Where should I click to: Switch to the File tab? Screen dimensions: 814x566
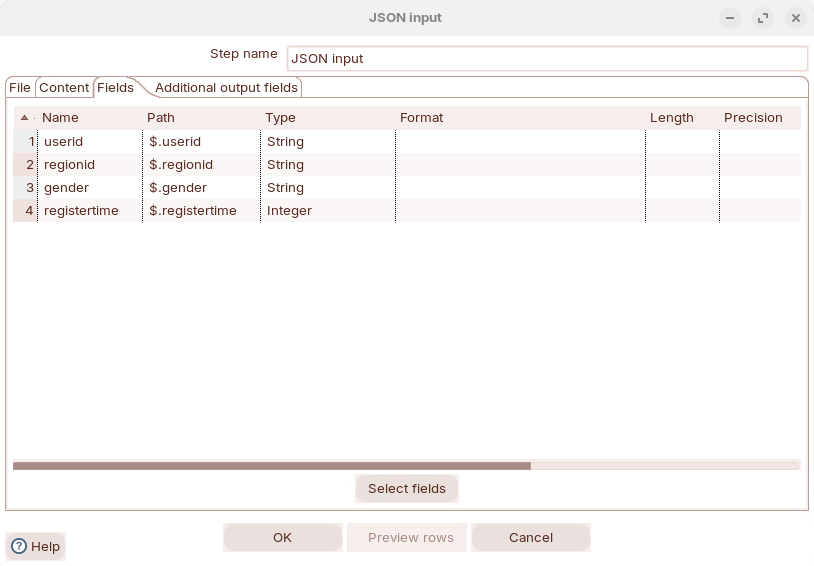20,88
